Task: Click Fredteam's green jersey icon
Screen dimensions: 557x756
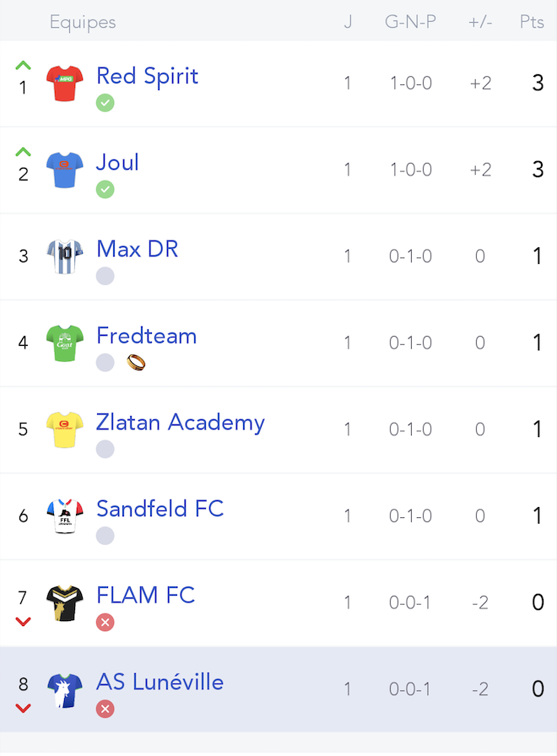Action: coord(65,343)
